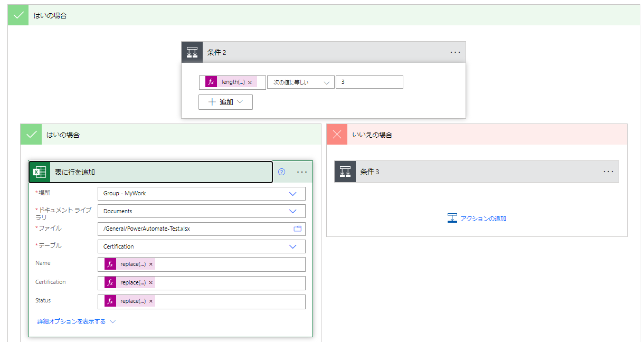This screenshot has height=342, width=644.
Task: Open the テーブル Certification dropdown
Action: point(202,246)
